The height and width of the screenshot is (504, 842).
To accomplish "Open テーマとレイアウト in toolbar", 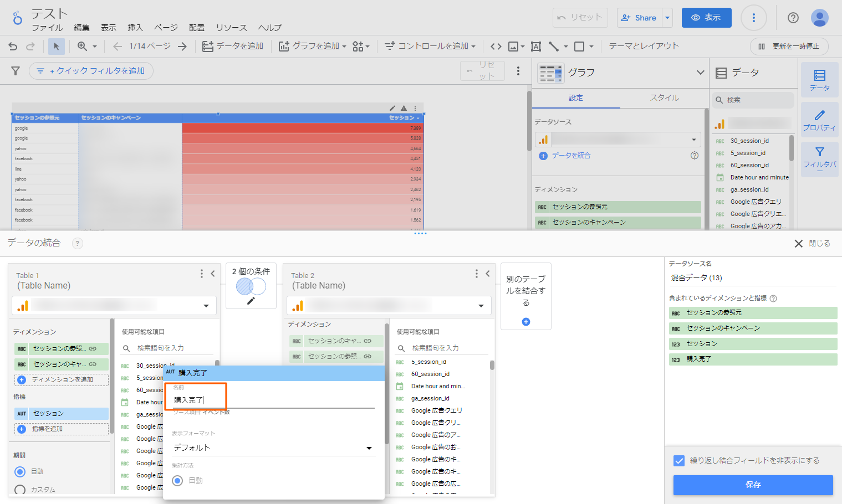I will click(644, 47).
